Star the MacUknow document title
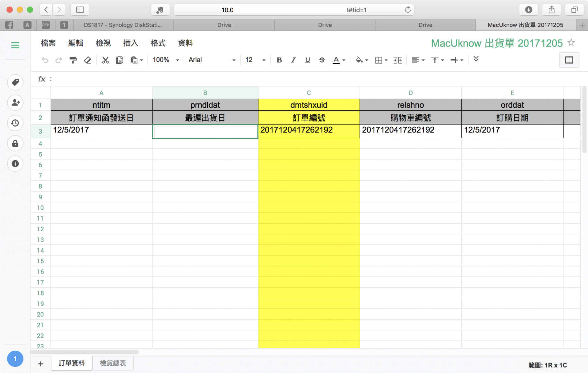Image resolution: width=588 pixels, height=373 pixels. click(x=571, y=43)
